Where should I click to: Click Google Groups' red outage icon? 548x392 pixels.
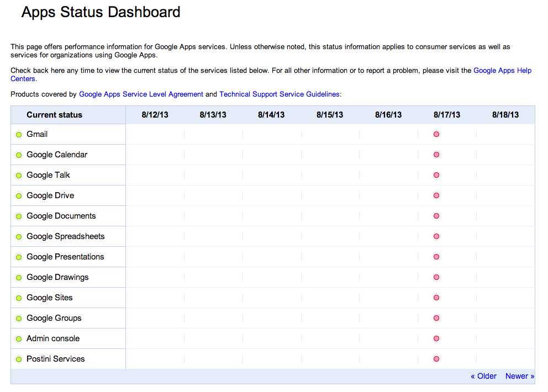pyautogui.click(x=436, y=318)
